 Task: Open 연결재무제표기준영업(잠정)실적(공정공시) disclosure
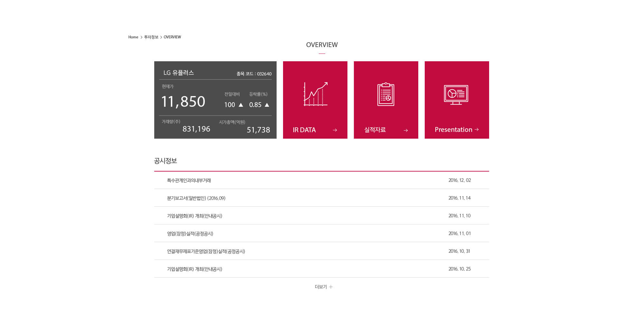pyautogui.click(x=206, y=251)
